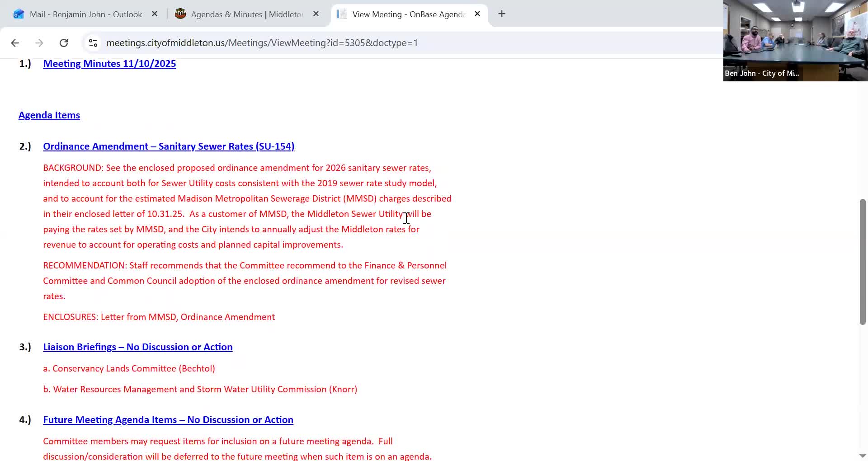This screenshot has height=461, width=868.
Task: Open Future Meeting Agenda Items link
Action: point(168,420)
